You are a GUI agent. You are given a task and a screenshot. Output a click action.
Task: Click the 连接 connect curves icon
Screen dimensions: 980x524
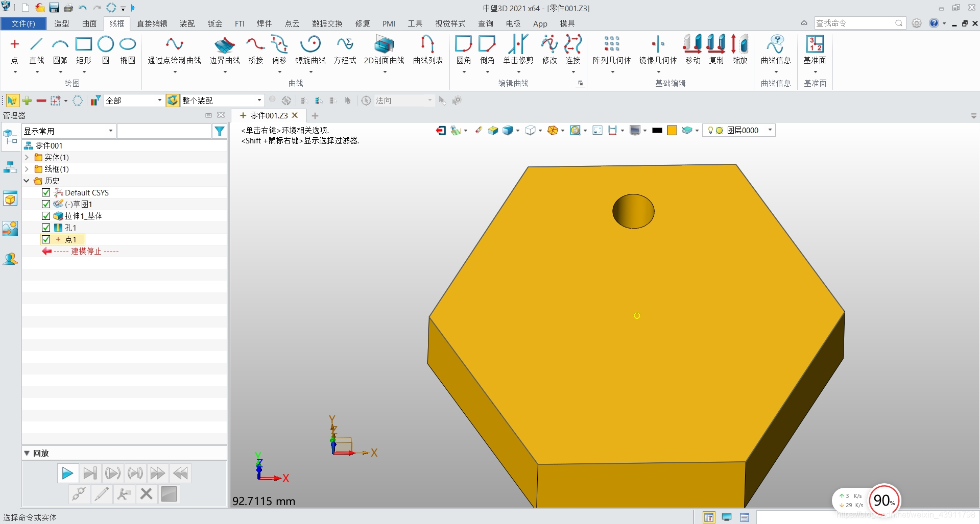click(x=573, y=44)
